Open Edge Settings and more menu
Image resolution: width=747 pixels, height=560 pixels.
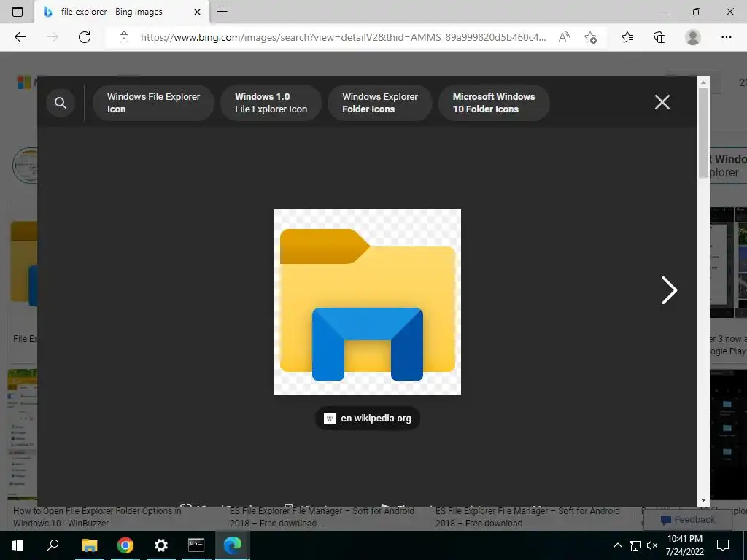click(726, 37)
